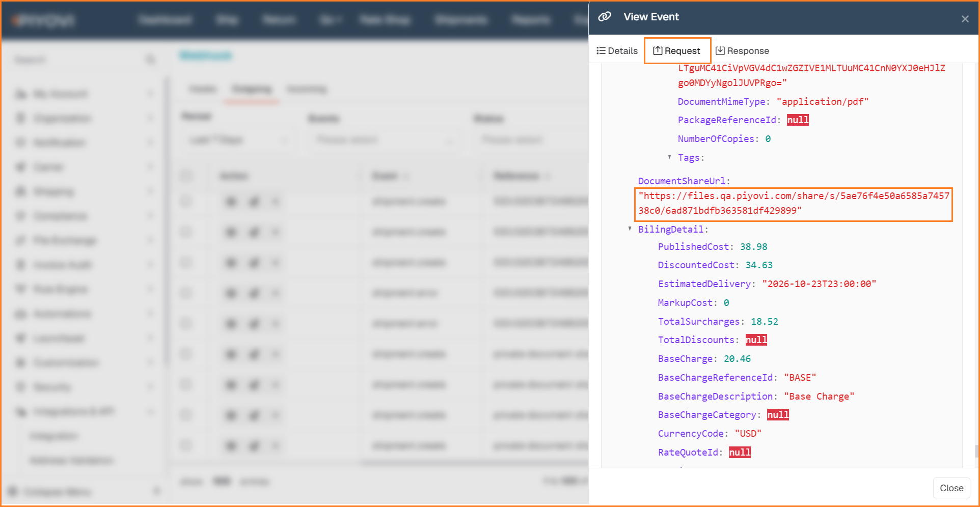
Task: Click the TotalSurcharges value 18.52
Action: coord(765,322)
